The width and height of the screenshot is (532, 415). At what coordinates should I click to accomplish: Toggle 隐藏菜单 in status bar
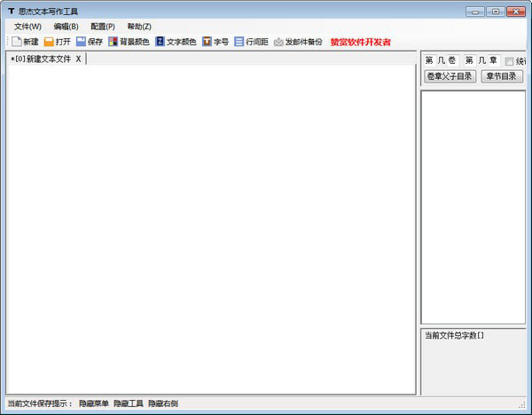(x=94, y=403)
